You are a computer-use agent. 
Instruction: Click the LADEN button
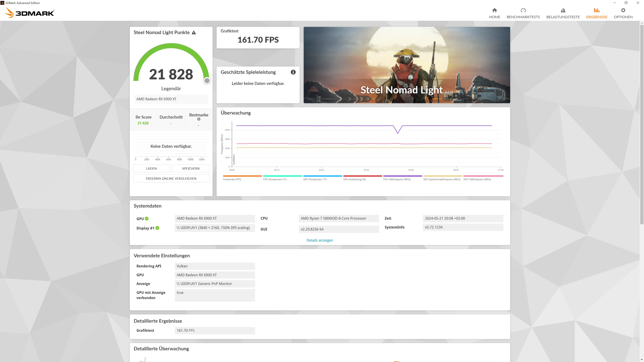[x=151, y=168]
